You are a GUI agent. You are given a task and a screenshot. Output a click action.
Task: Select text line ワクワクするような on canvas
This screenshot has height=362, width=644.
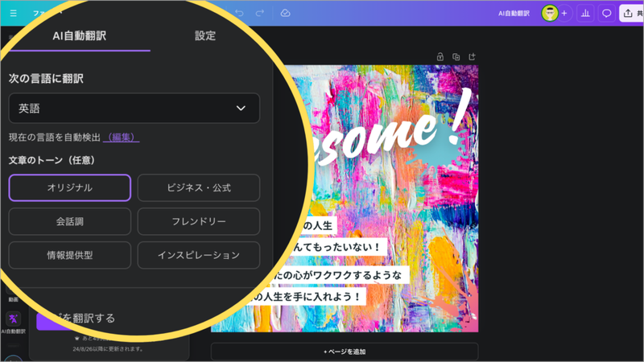pyautogui.click(x=341, y=275)
